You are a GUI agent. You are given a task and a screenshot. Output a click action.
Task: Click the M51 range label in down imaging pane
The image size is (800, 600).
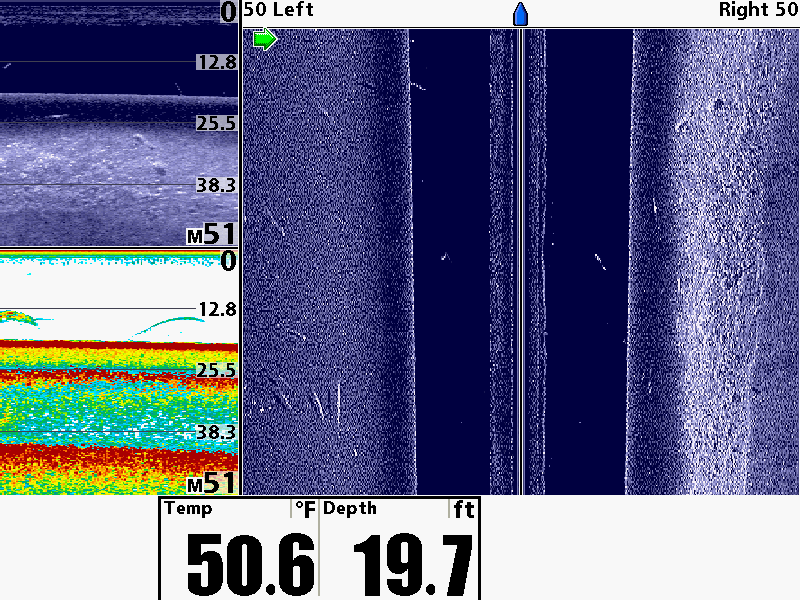point(212,234)
